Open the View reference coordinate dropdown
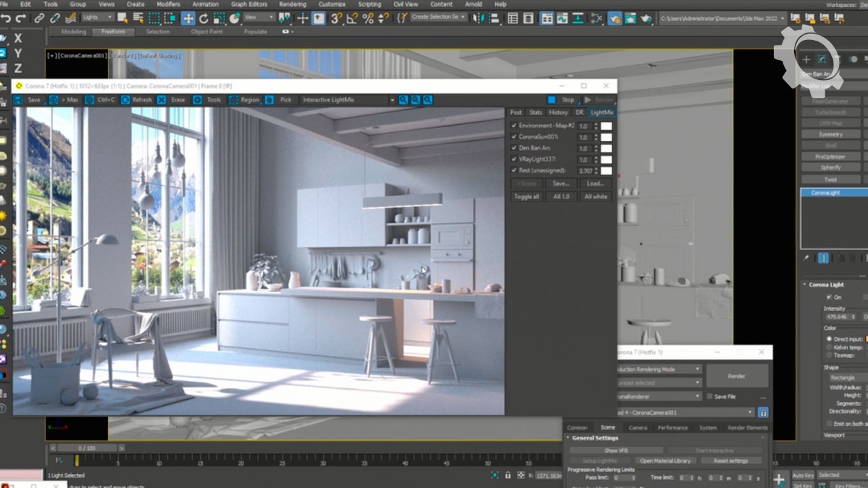Image resolution: width=868 pixels, height=488 pixels. pyautogui.click(x=259, y=17)
